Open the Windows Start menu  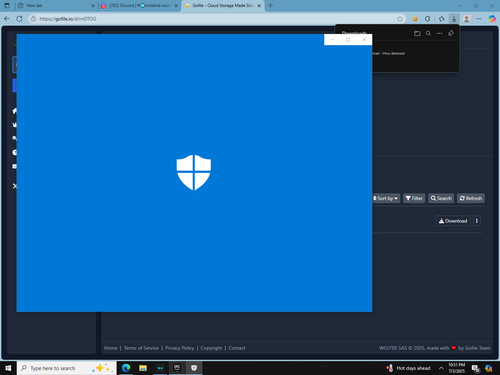8,368
